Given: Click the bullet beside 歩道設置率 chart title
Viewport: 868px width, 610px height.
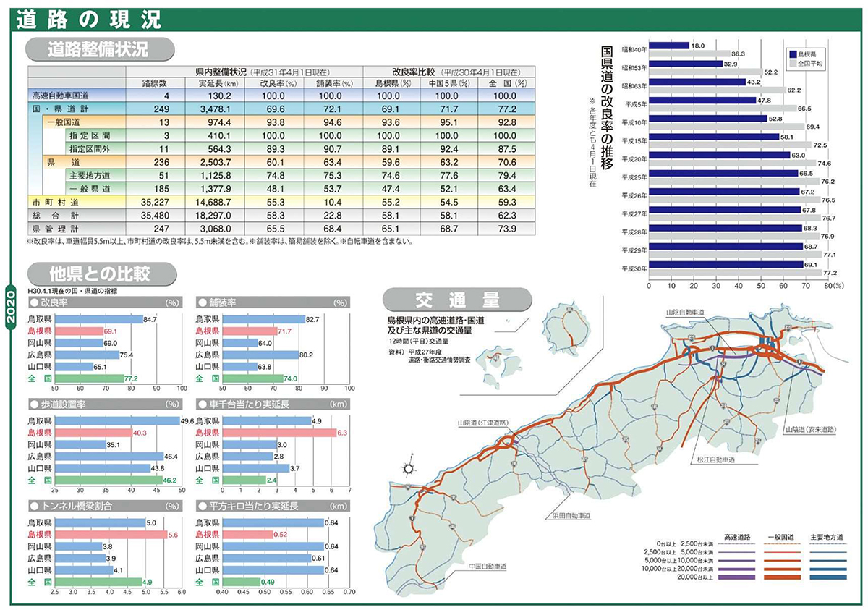Looking at the screenshot, I should 33,404.
